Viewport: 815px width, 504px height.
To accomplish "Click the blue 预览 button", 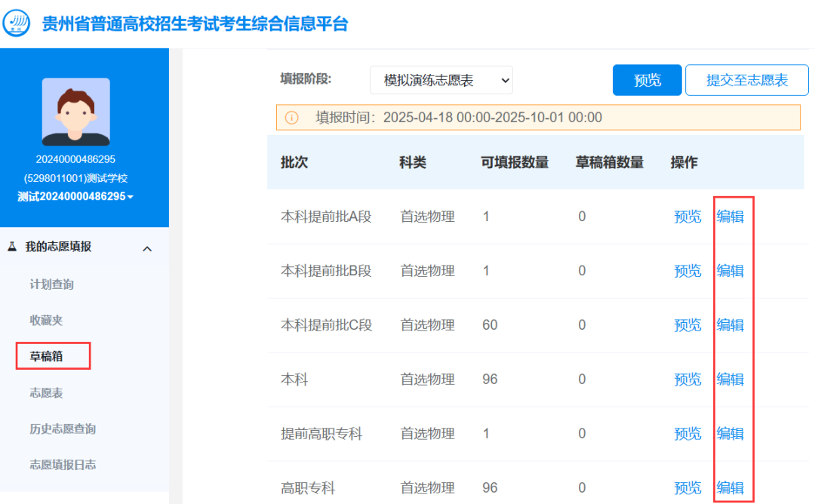I will click(x=647, y=80).
